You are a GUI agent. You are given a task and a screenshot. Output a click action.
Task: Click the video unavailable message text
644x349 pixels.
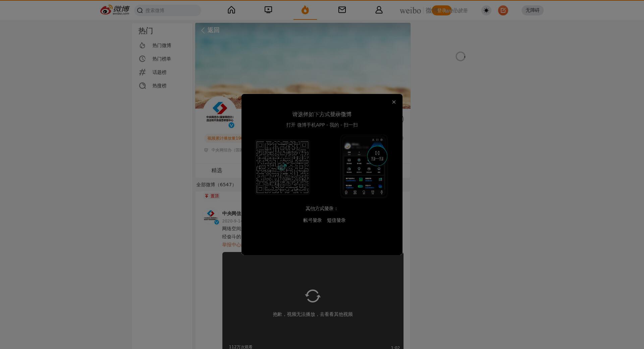click(x=313, y=314)
